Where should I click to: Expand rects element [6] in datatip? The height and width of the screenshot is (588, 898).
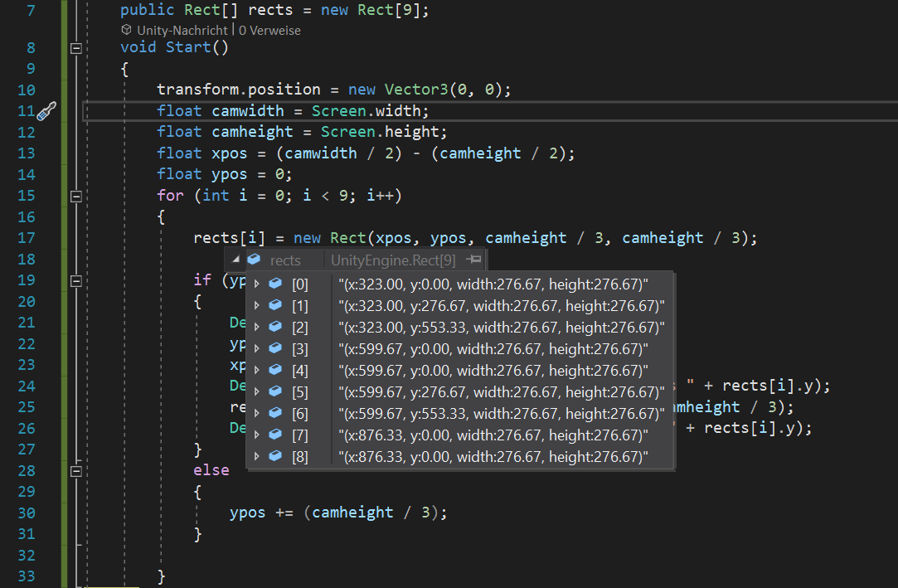(257, 413)
